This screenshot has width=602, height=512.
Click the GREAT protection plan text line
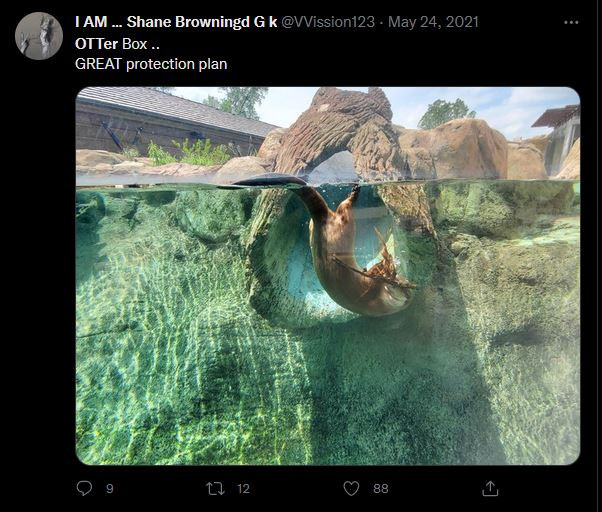click(151, 64)
